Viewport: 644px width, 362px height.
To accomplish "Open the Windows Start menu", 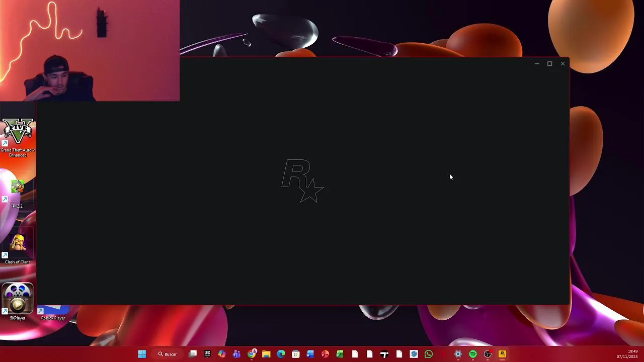I will pyautogui.click(x=142, y=354).
